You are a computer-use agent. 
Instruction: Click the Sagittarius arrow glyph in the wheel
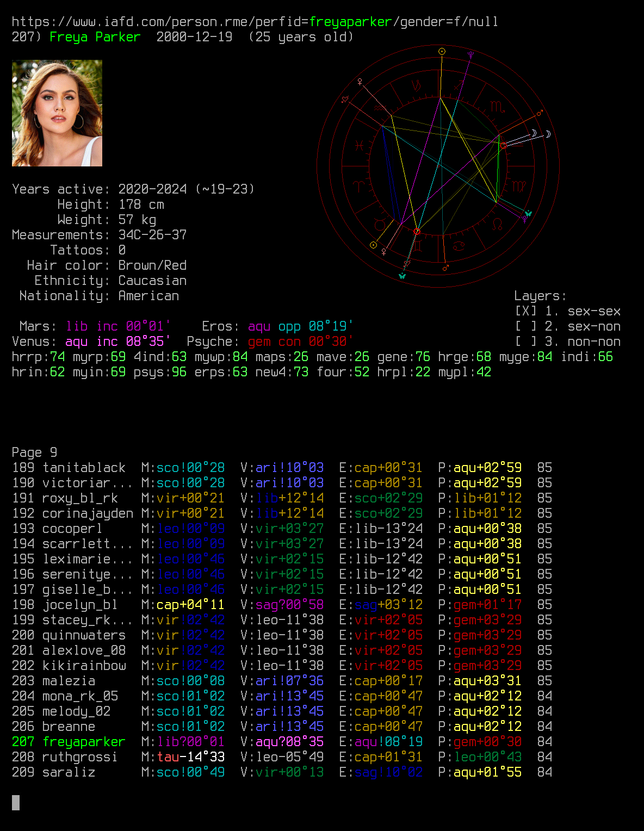pyautogui.click(x=459, y=85)
